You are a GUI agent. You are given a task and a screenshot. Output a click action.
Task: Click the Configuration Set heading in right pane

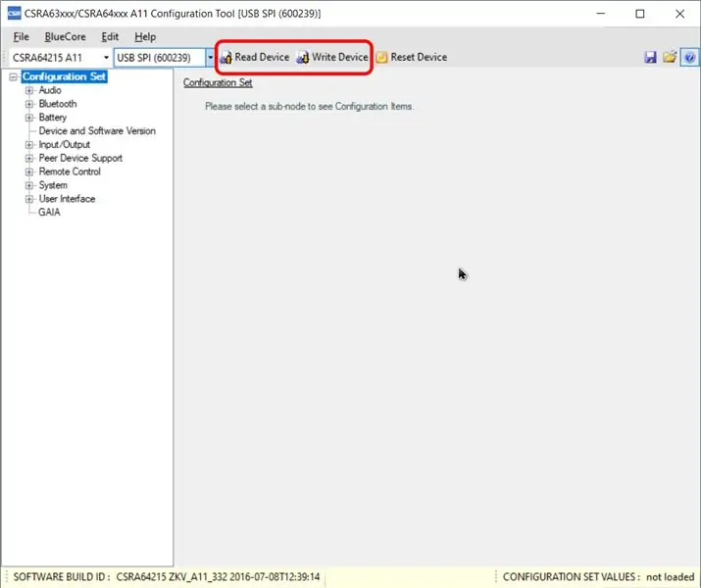coord(218,82)
